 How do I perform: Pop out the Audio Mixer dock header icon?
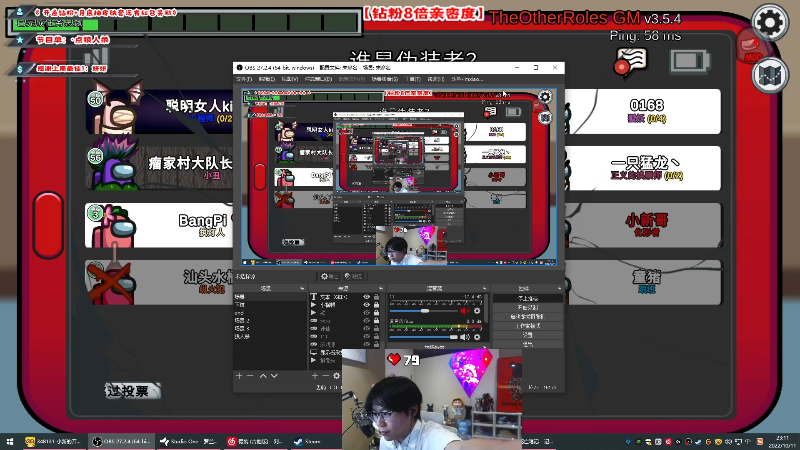pos(484,288)
